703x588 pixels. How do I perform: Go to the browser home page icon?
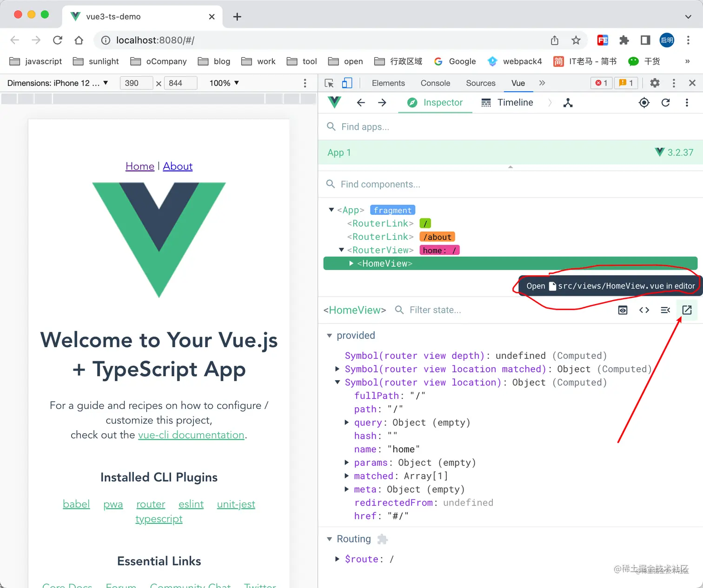(x=79, y=40)
